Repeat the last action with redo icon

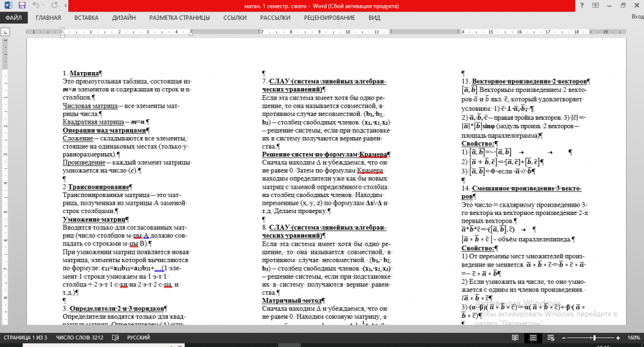click(x=54, y=5)
